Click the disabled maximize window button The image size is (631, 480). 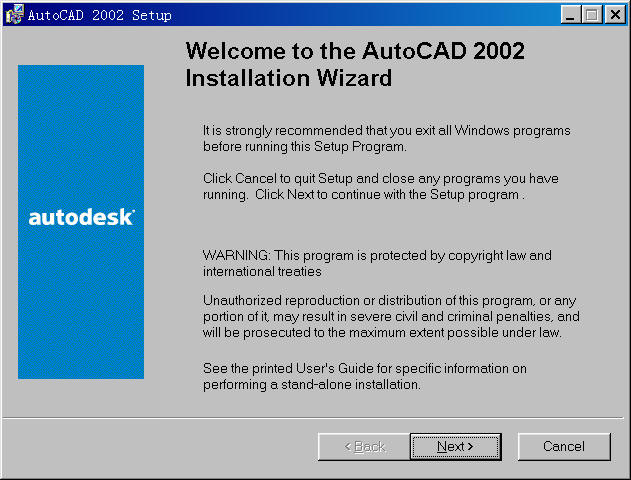coord(592,15)
